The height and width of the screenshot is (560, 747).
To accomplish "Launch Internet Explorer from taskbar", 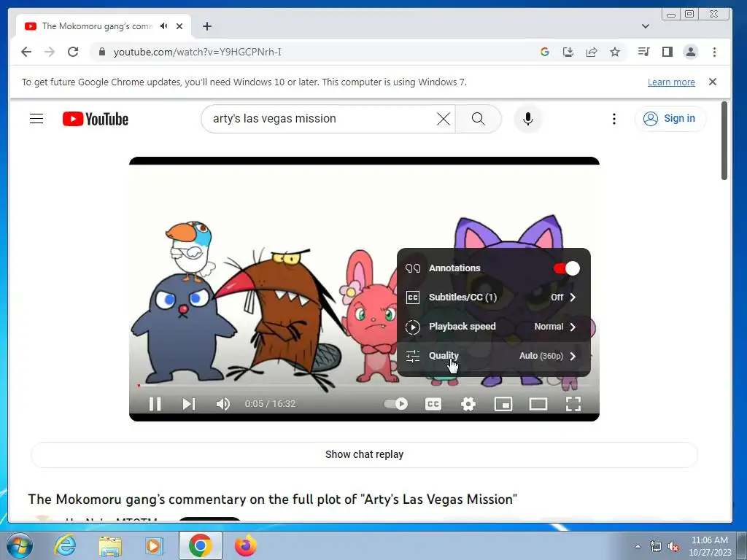I will click(65, 545).
